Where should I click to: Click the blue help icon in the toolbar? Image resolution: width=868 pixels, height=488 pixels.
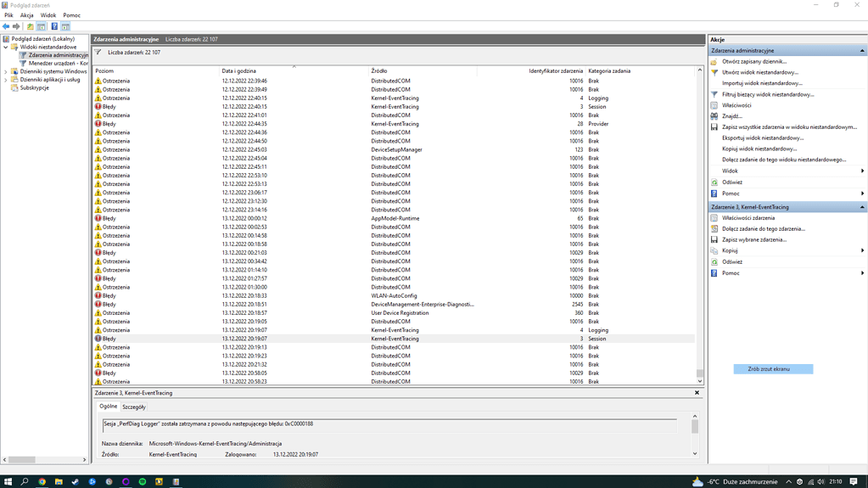54,26
